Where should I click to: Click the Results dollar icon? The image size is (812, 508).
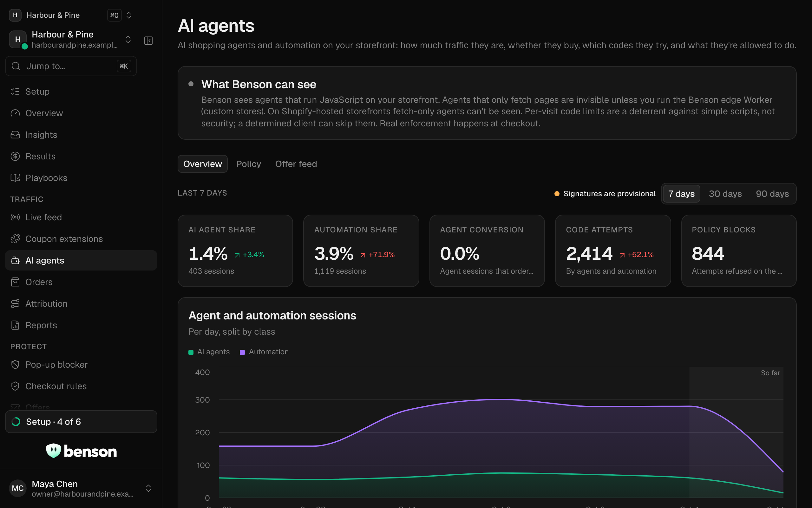15,156
